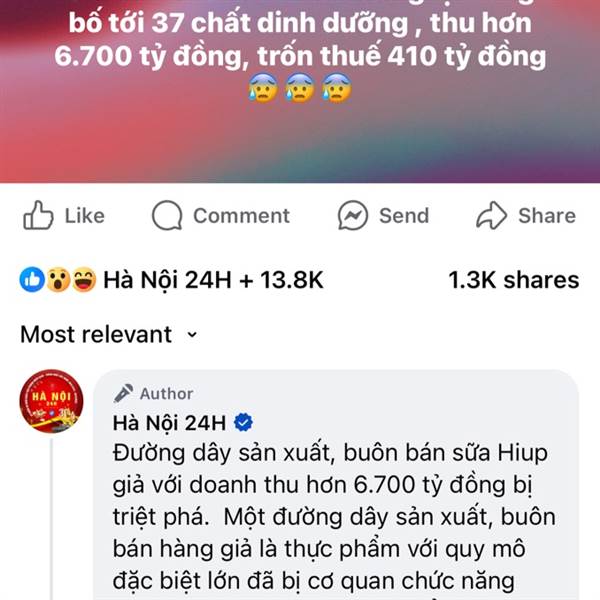Click the blue Like reaction emoji

click(32, 279)
